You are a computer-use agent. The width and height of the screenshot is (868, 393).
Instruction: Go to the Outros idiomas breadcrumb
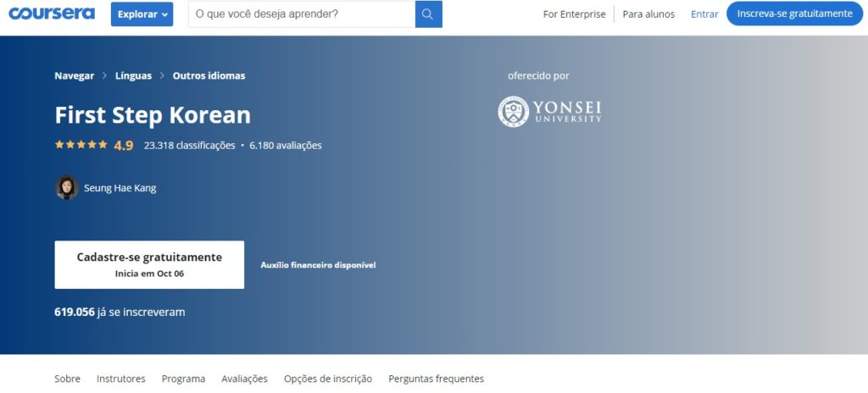point(209,76)
